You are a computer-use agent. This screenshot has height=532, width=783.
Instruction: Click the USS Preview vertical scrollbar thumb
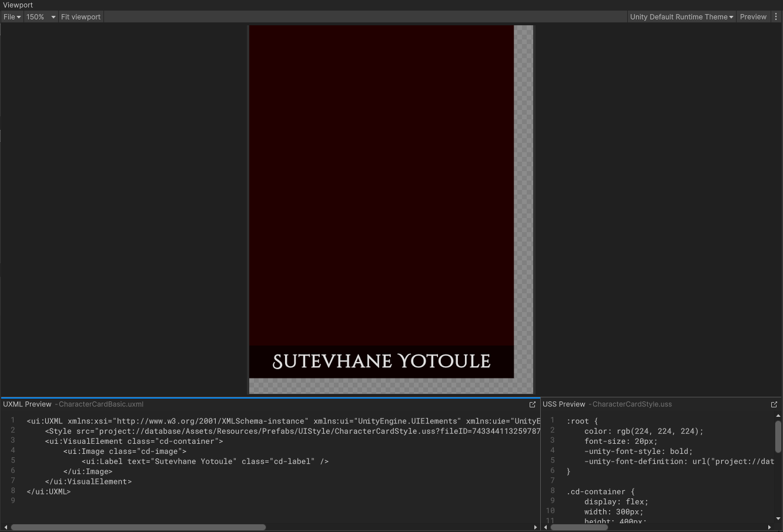778,437
